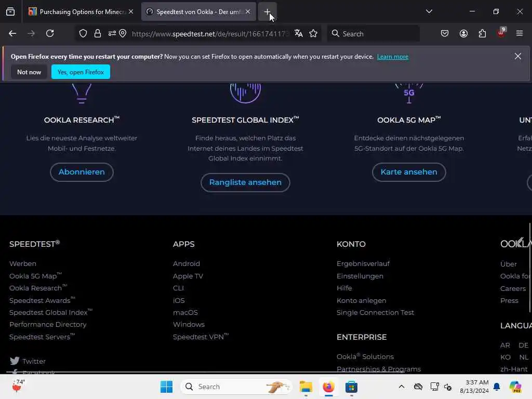532x399 pixels.
Task: Open macOS app link
Action: (x=185, y=312)
